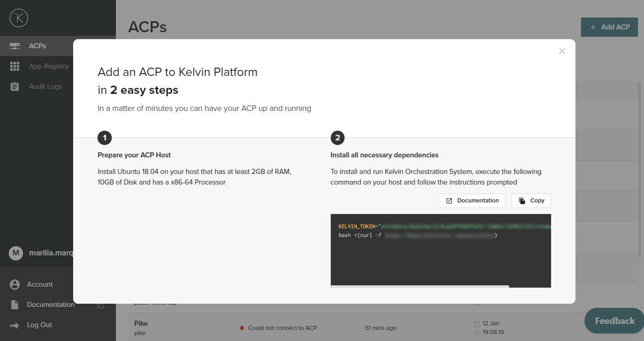
Task: Click the horizontal scrollbar in the code block
Action: 420,286
